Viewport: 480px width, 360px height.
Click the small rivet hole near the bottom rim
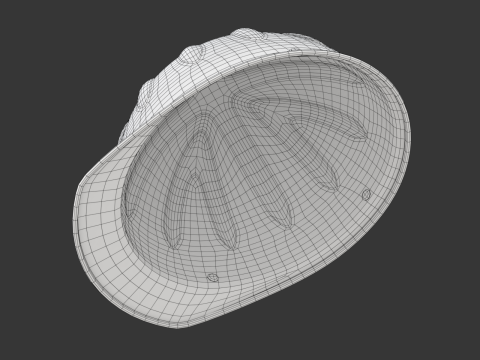pyautogui.click(x=212, y=277)
